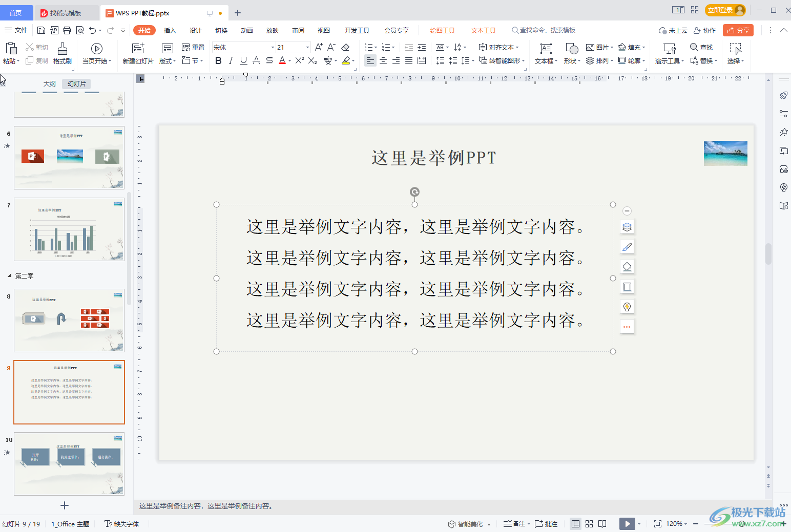791x532 pixels.
Task: Select the Format Painter (格式刷) tool
Action: (x=63, y=53)
